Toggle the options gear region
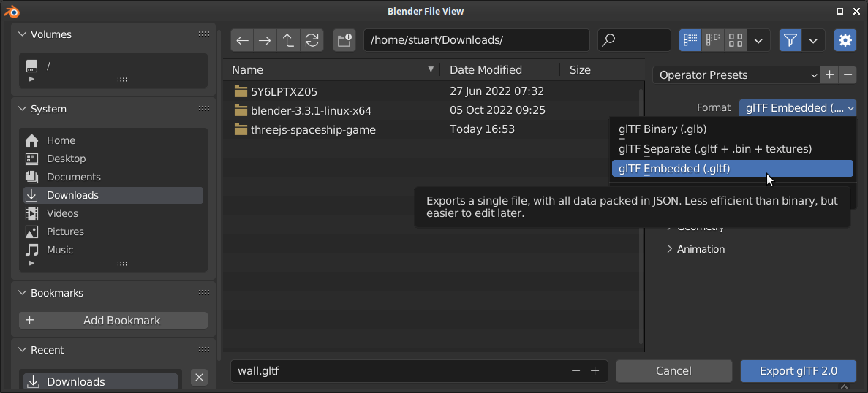 pos(845,40)
